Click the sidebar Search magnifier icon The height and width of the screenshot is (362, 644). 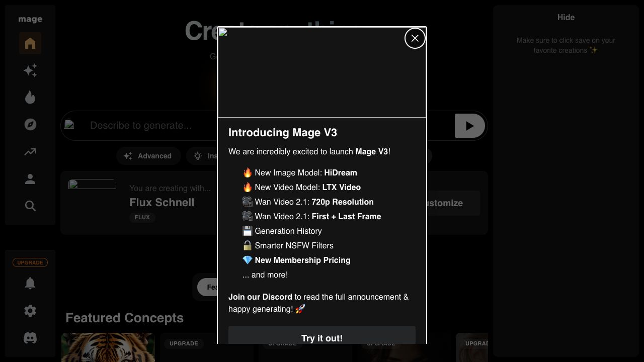point(30,206)
